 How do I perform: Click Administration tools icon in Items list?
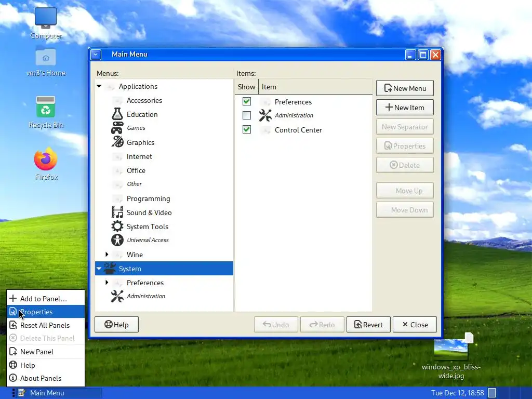click(265, 115)
